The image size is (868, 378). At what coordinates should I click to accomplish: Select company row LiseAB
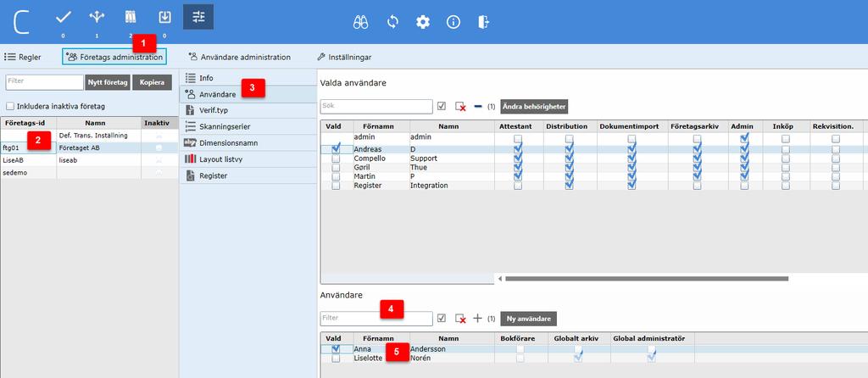pos(89,159)
